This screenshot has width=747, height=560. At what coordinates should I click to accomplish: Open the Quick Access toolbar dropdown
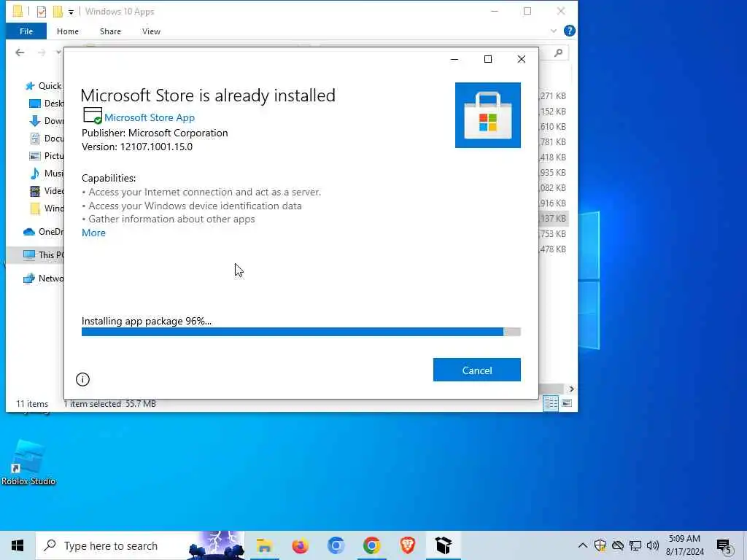coord(71,12)
